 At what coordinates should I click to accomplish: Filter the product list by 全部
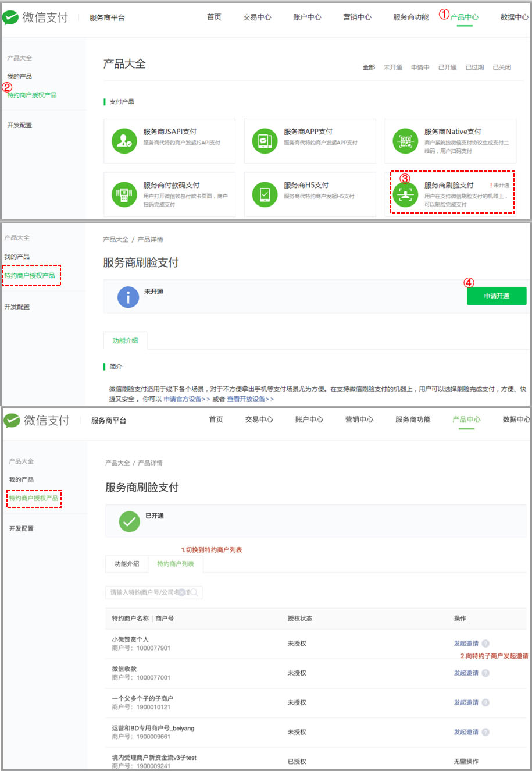(x=369, y=67)
